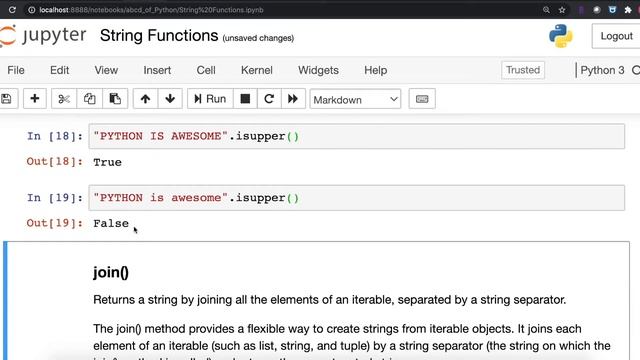Select the join() markdown heading
Image resolution: width=640 pixels, height=360 pixels.
tap(111, 272)
